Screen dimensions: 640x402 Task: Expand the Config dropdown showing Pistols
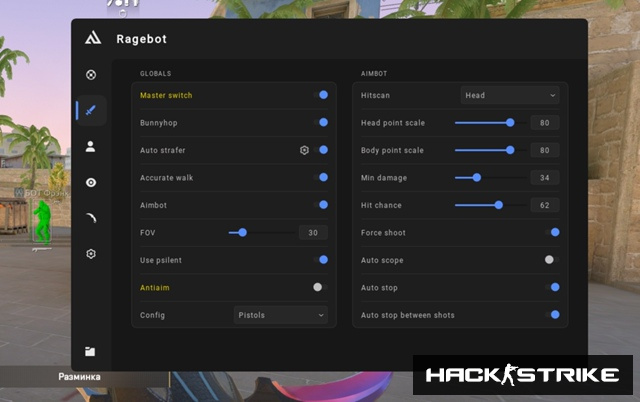click(x=281, y=315)
